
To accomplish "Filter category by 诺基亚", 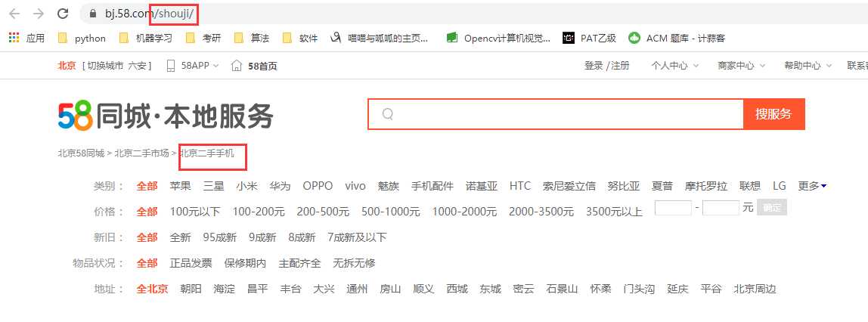I will [482, 186].
